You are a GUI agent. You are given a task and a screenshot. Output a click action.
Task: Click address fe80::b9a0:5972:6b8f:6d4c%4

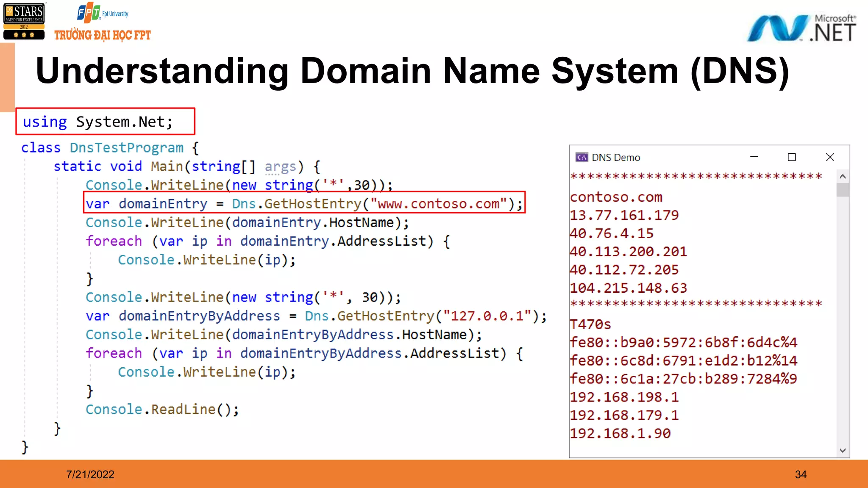pyautogui.click(x=683, y=342)
